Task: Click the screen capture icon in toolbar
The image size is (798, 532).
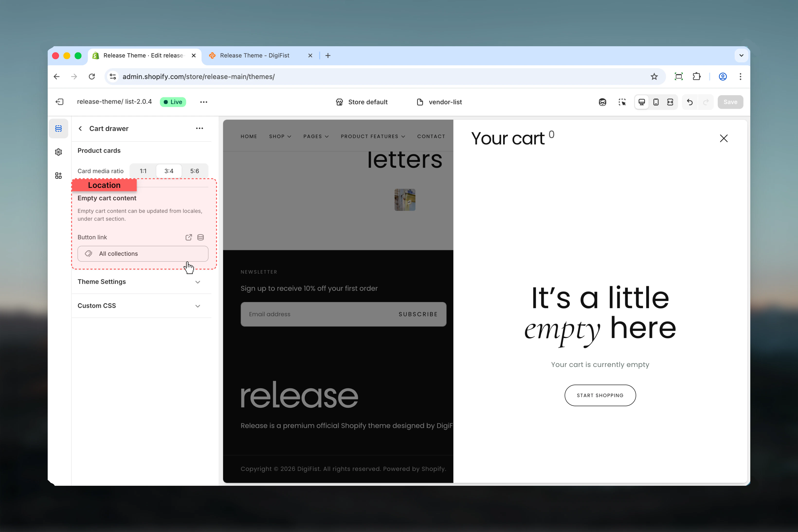Action: (x=679, y=77)
